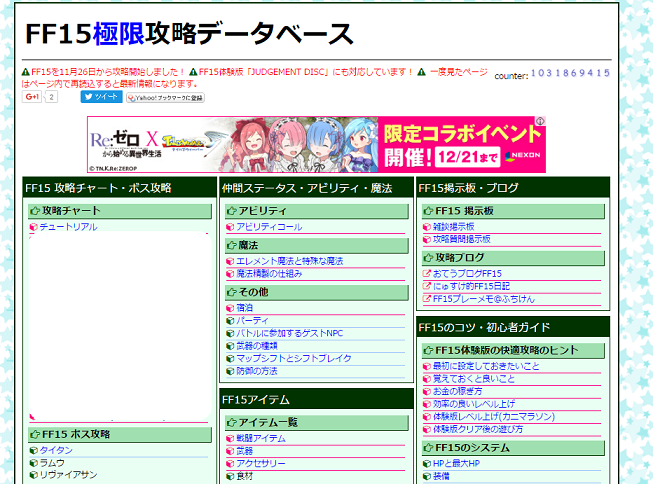Click the cube icon beside タイタン
653x484 pixels.
(34, 450)
